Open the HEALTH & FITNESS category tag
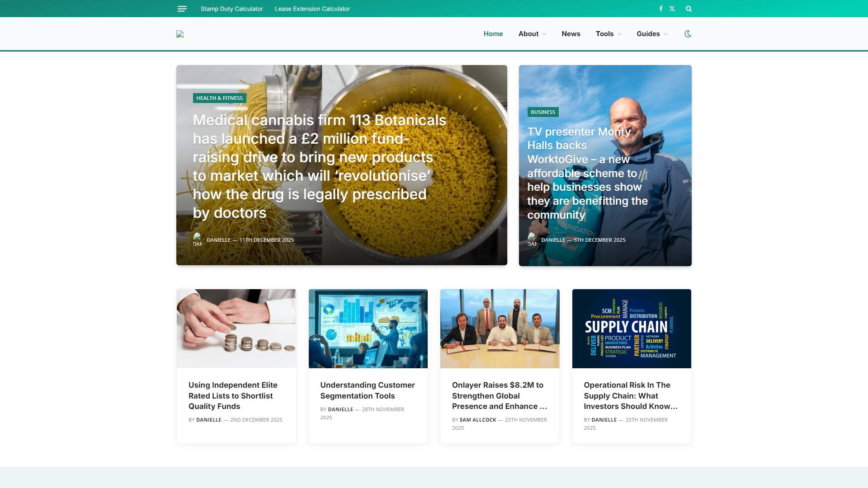Image resolution: width=868 pixels, height=488 pixels. click(x=220, y=98)
